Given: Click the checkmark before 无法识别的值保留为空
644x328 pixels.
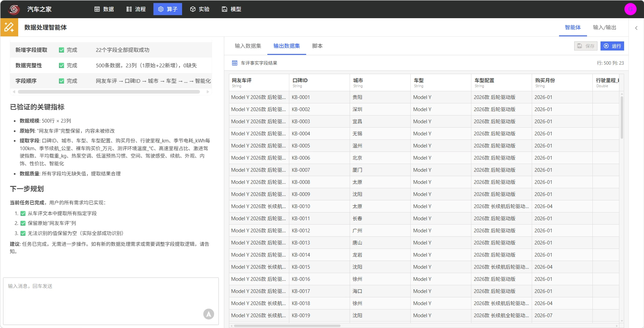Looking at the screenshot, I should pyautogui.click(x=23, y=233).
